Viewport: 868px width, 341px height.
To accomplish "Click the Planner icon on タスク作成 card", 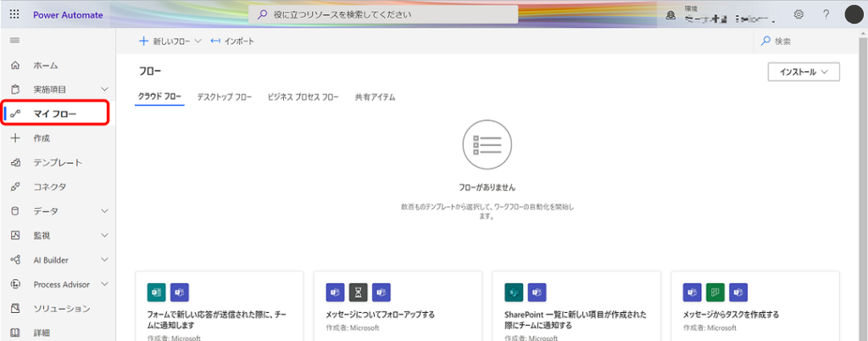I will point(715,293).
